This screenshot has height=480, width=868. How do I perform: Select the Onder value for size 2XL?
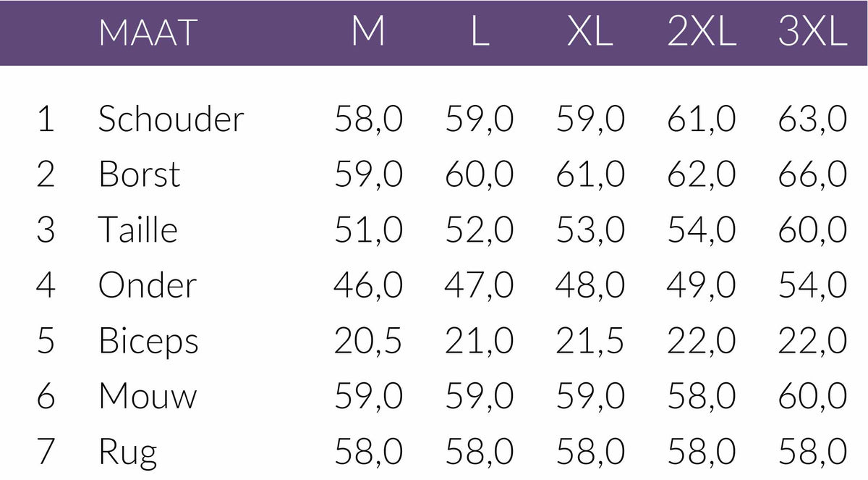tap(701, 285)
